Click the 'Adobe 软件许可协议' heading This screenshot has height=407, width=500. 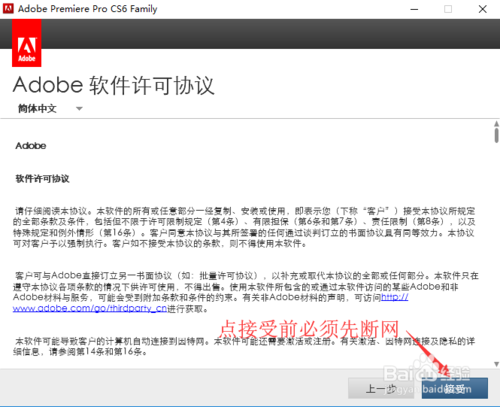coord(114,85)
